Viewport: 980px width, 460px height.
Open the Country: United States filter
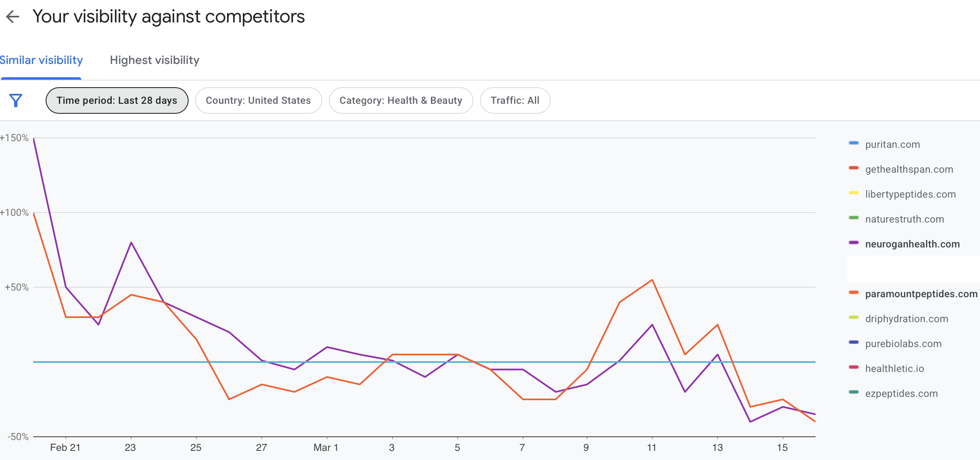(258, 100)
